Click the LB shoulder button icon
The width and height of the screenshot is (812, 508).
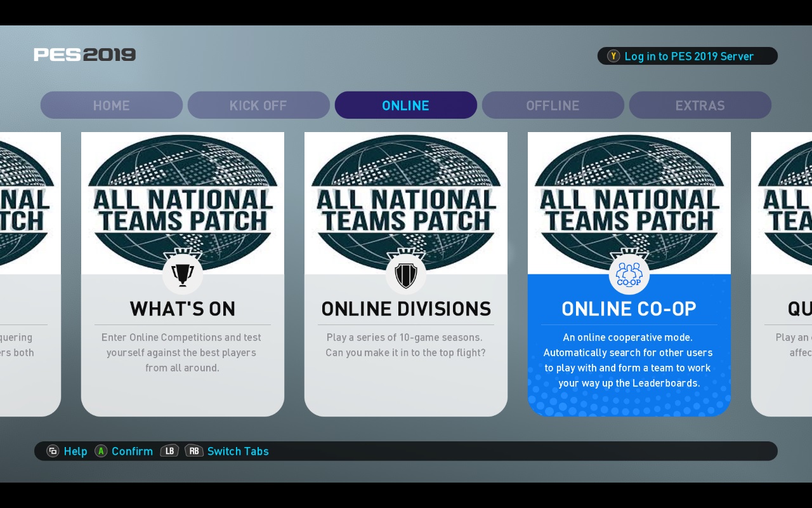(169, 451)
